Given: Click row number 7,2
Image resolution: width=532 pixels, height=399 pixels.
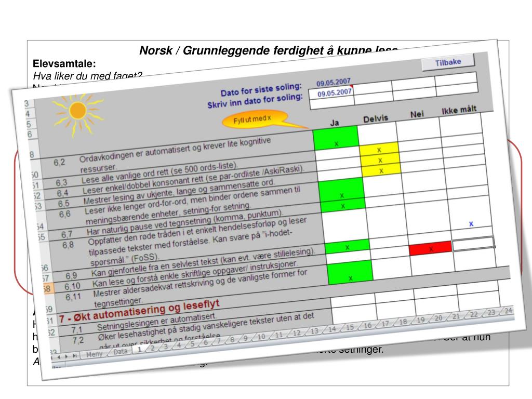Looking at the screenshot, I should (x=78, y=340).
